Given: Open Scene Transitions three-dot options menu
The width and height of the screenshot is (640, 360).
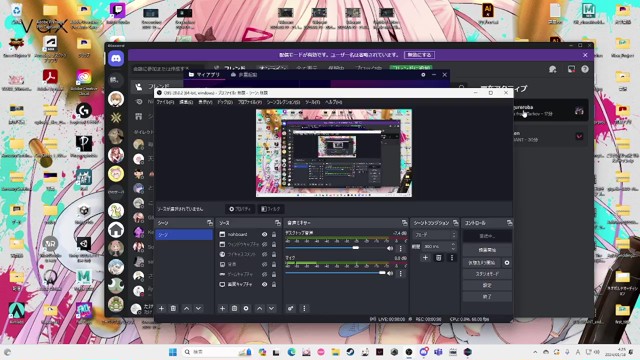Looking at the screenshot, I should [x=451, y=258].
